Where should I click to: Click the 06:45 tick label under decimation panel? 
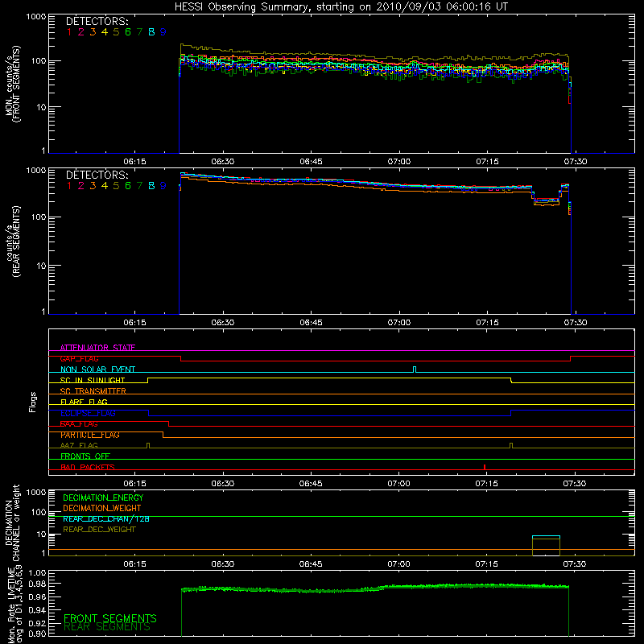311,564
